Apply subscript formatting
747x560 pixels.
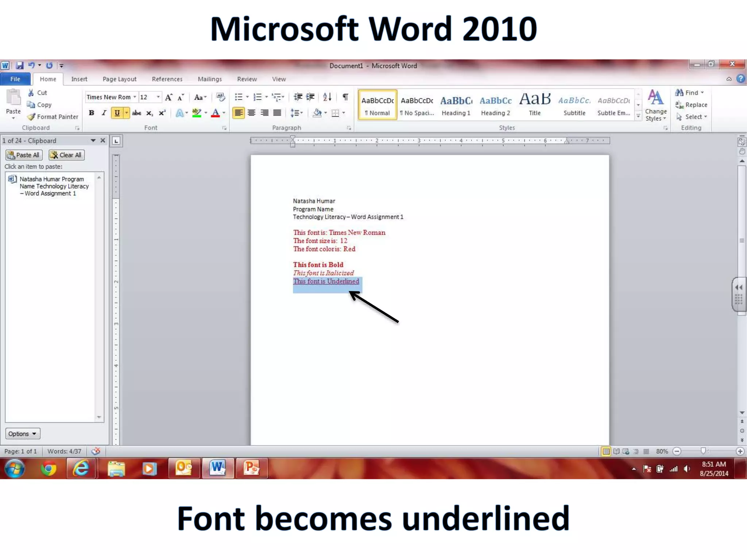pos(149,113)
